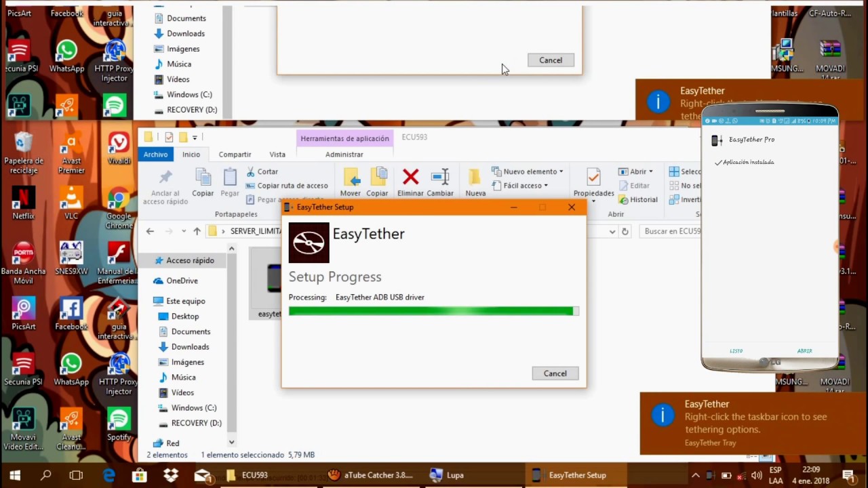Screen dimensions: 868x488
Task: Switch to aTube Catcher taskbar button
Action: [x=370, y=475]
